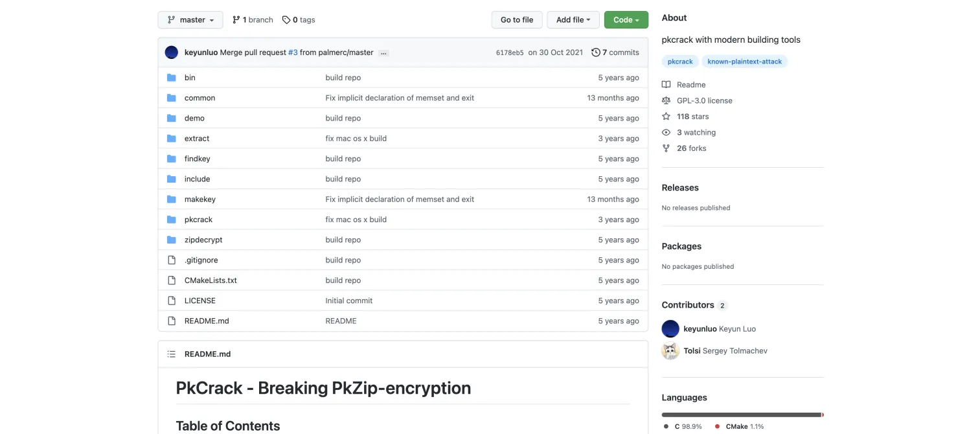Open the master branch dropdown

pos(190,20)
